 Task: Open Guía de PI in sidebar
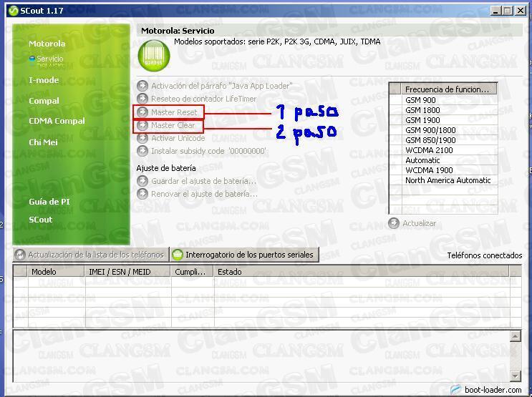click(x=49, y=202)
